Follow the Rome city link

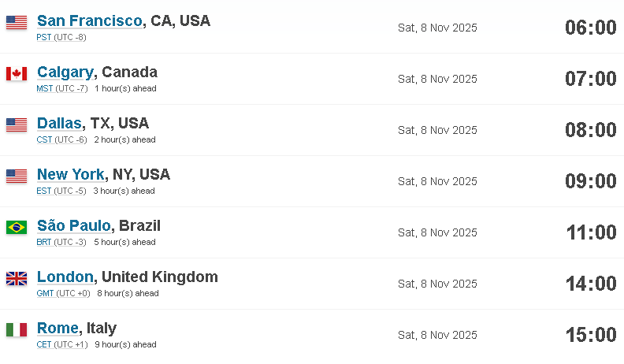(x=58, y=329)
